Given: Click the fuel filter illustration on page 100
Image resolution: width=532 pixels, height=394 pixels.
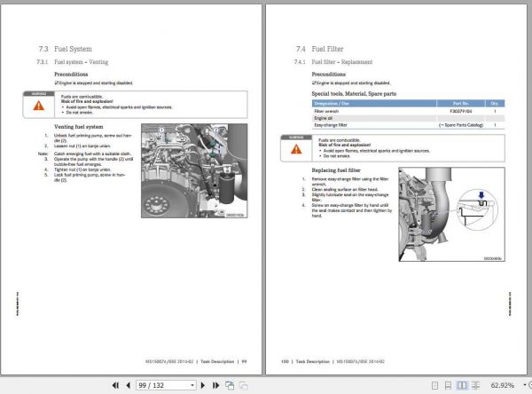Looking at the screenshot, I should (x=451, y=215).
